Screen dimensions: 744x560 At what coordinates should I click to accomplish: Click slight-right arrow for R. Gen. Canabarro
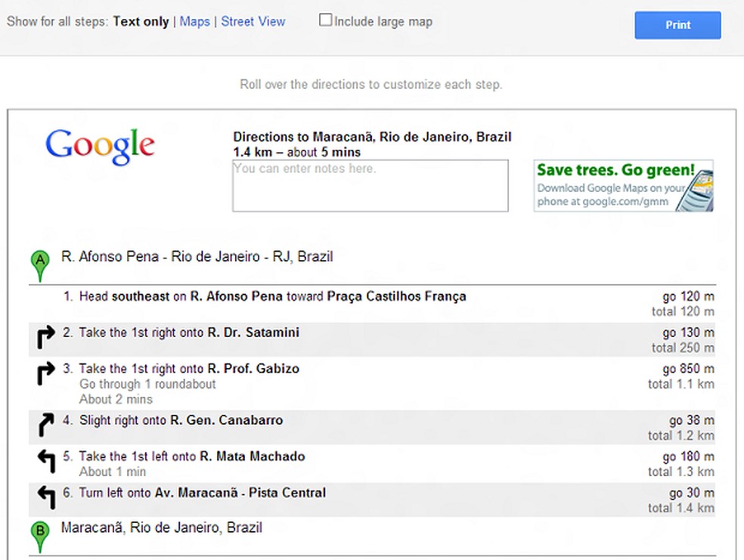pyautogui.click(x=46, y=425)
